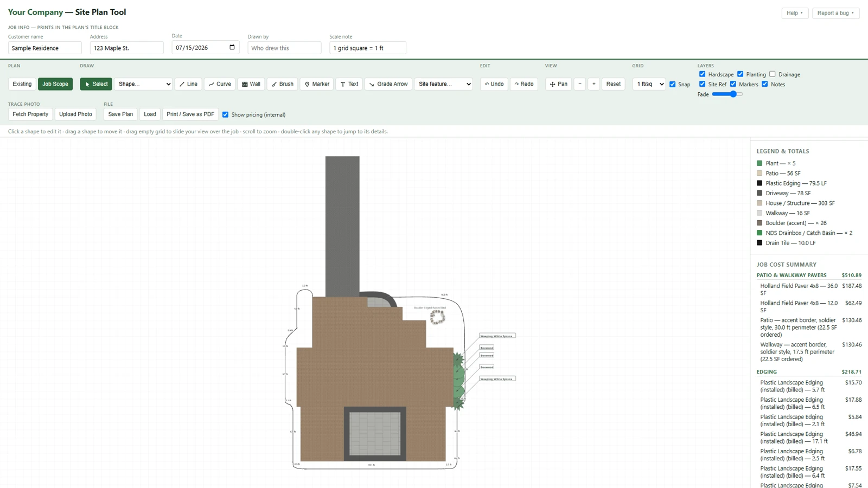
Task: Click the Address input field
Action: [x=126, y=48]
